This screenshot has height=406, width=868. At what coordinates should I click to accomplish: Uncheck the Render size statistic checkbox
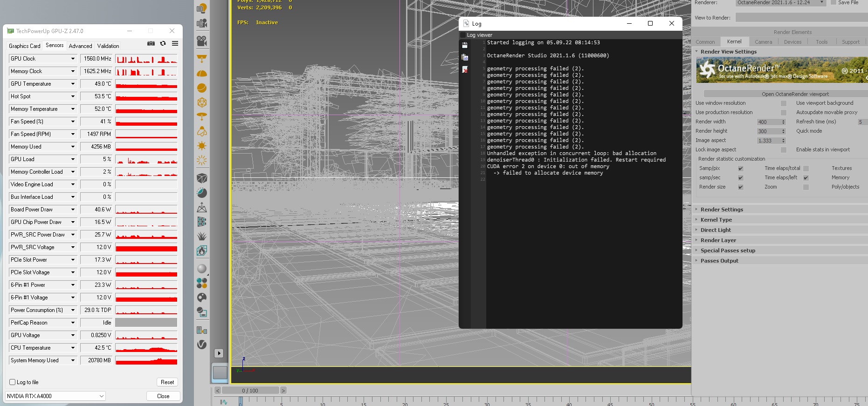click(x=740, y=187)
